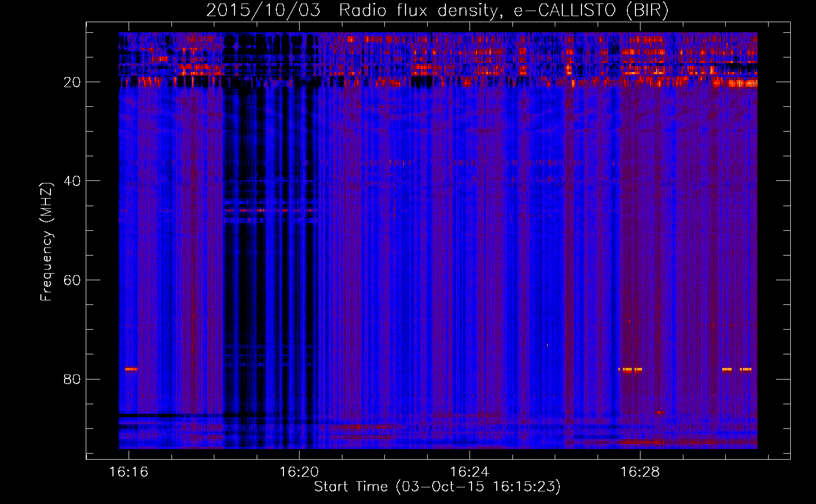Click the 16:16 time tick label
The image size is (816, 504).
[x=129, y=472]
